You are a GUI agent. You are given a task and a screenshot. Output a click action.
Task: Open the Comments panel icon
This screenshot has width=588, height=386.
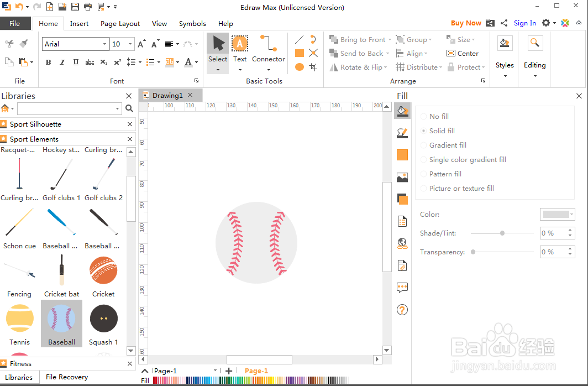402,288
